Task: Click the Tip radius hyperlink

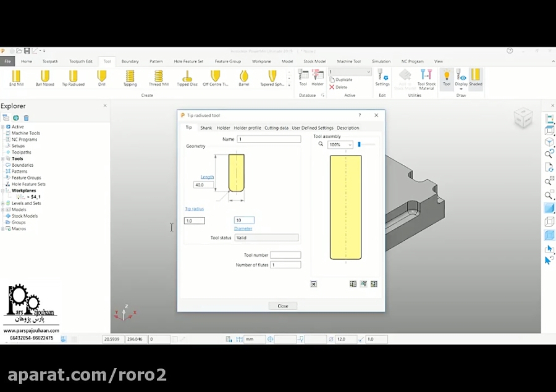Action: point(194,209)
